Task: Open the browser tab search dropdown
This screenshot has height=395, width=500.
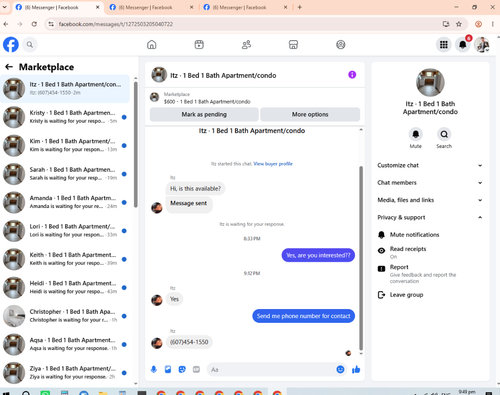Action: pyautogui.click(x=5, y=7)
